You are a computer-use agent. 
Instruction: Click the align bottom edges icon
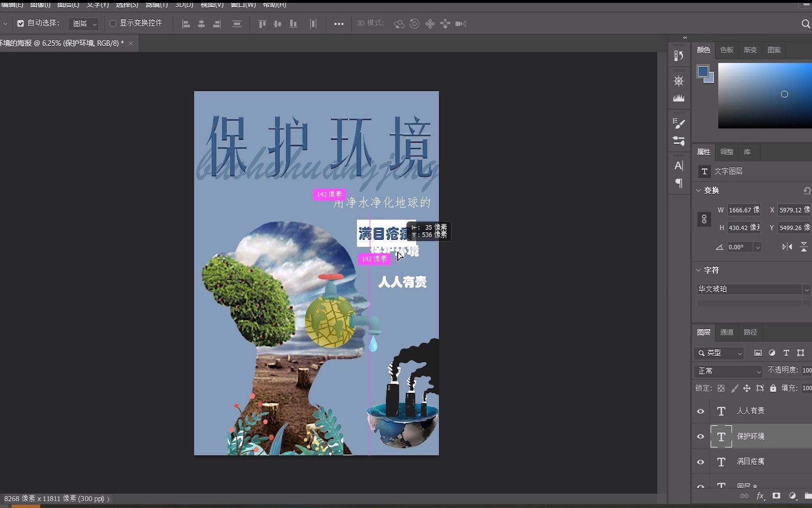pos(294,24)
